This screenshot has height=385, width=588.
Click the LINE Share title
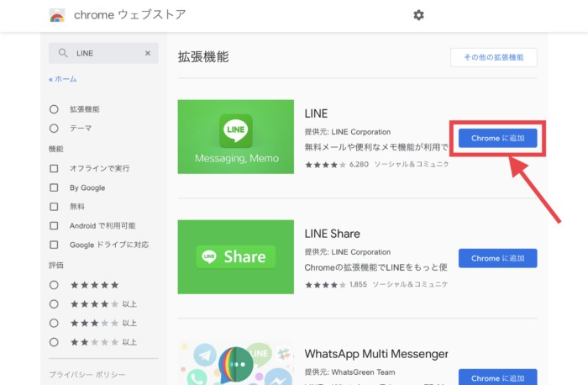coord(333,234)
